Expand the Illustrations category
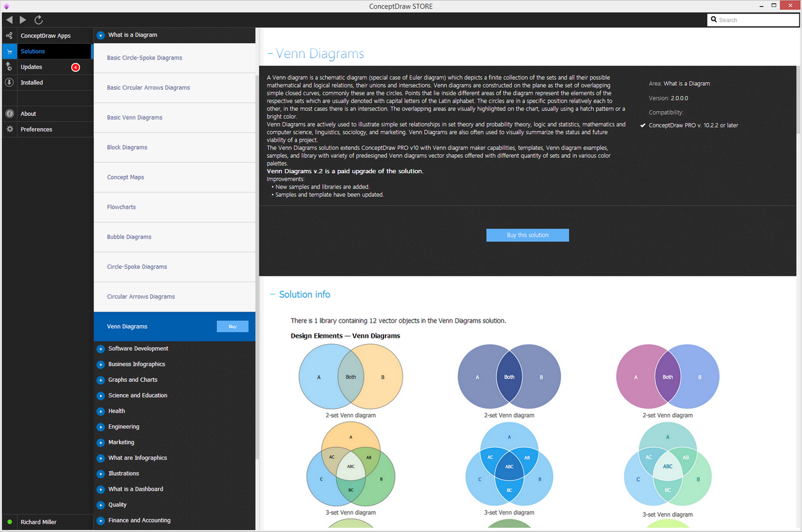Image resolution: width=802 pixels, height=532 pixels. (100, 474)
